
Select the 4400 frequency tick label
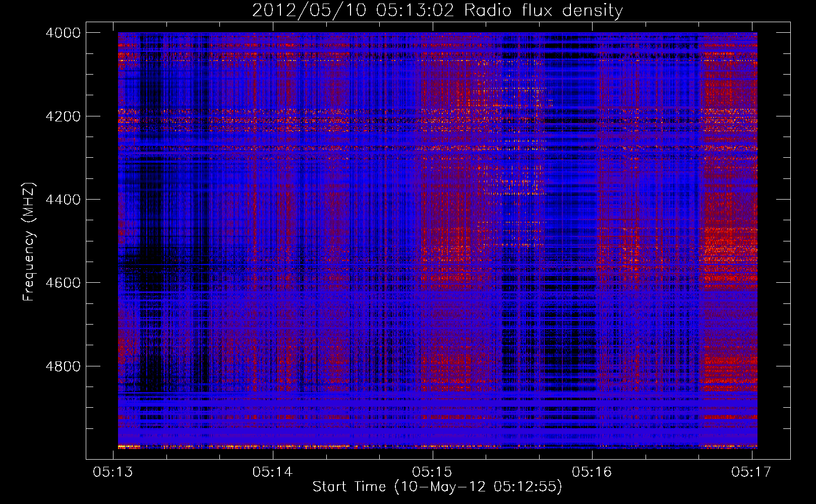63,200
